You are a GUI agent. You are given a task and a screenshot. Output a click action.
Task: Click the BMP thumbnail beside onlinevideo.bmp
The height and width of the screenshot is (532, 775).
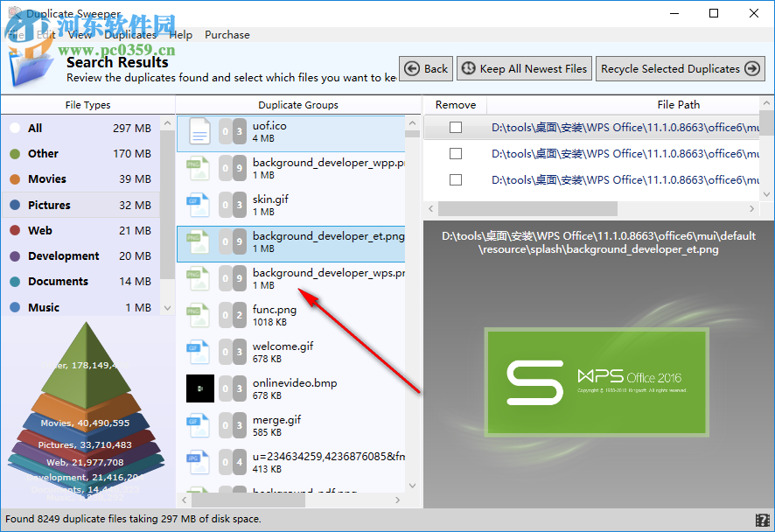(199, 388)
